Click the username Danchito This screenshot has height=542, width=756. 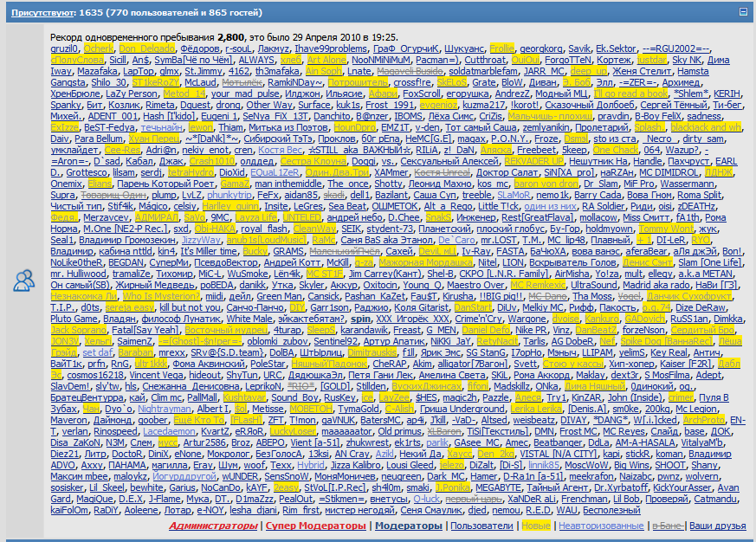pos(333,116)
